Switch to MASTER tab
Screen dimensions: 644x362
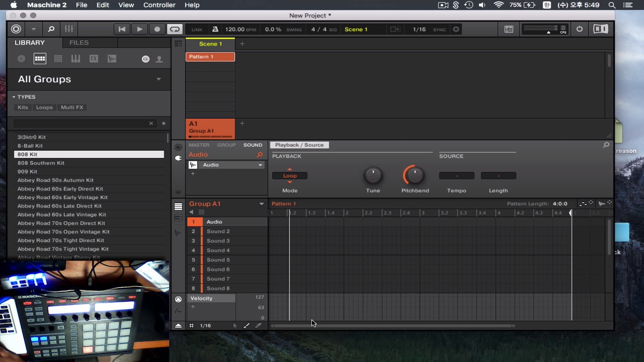199,145
